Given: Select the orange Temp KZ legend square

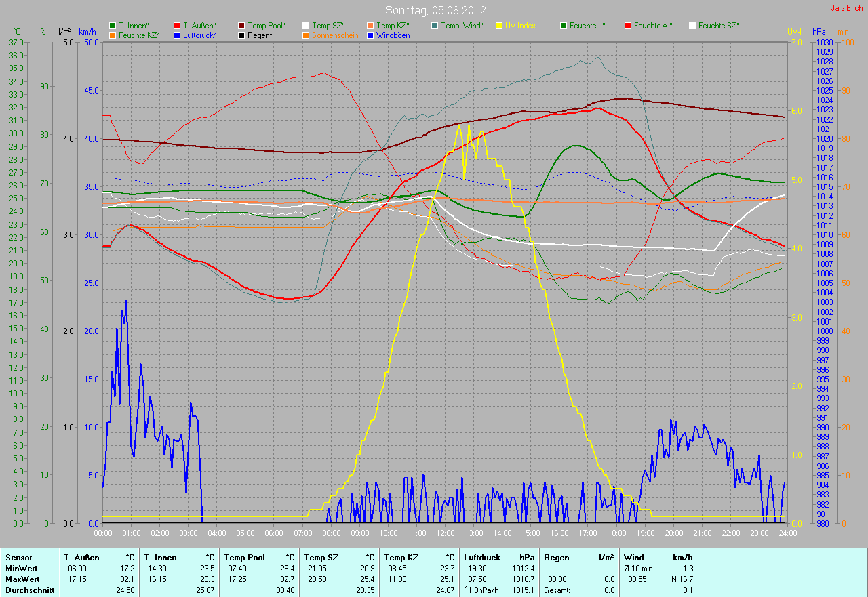Looking at the screenshot, I should (x=370, y=26).
